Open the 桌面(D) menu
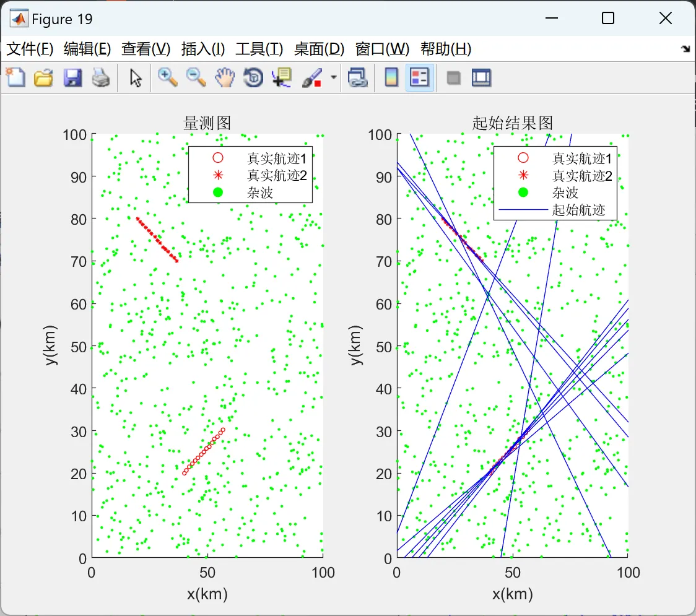Viewport: 696px width, 616px height. point(319,49)
